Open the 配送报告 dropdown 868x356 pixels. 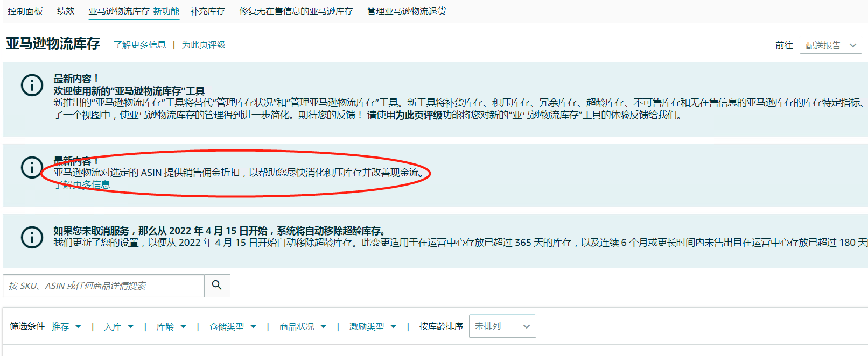[831, 45]
